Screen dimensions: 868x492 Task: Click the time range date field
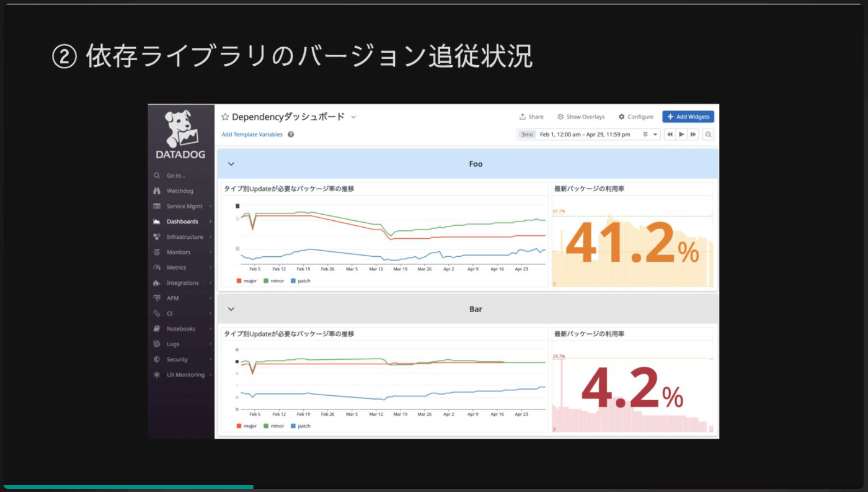click(x=585, y=135)
